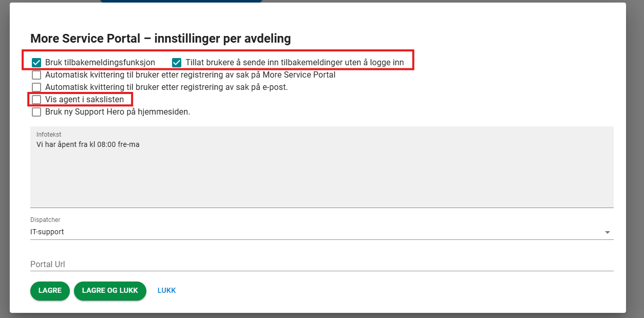Click the LAGRE OG LUKK button

point(110,291)
